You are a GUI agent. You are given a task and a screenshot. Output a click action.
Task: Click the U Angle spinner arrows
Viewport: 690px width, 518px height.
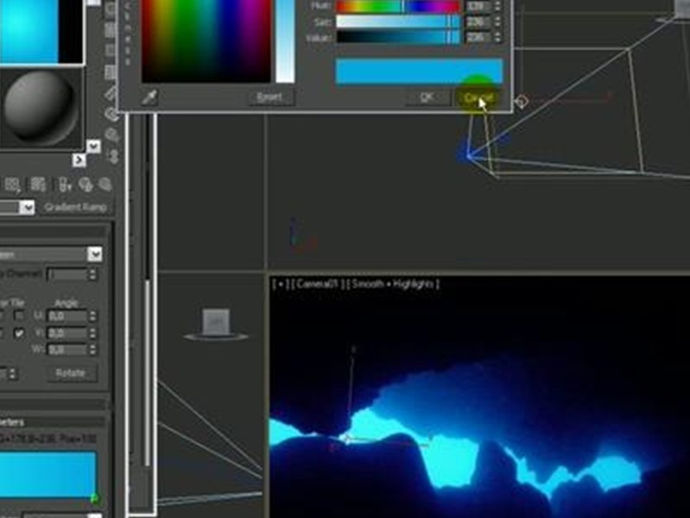tap(92, 316)
